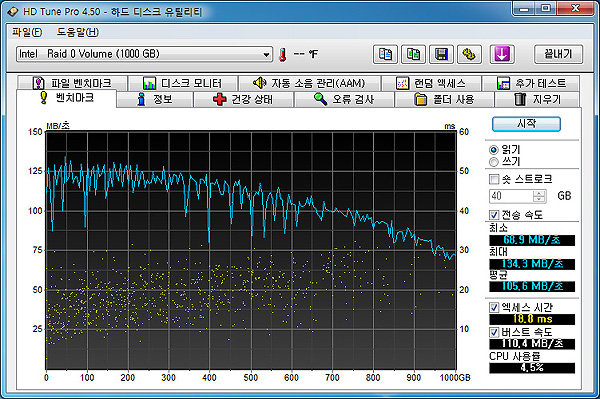Click the purple down-arrow tray icon
This screenshot has width=600, height=399.
tap(502, 54)
